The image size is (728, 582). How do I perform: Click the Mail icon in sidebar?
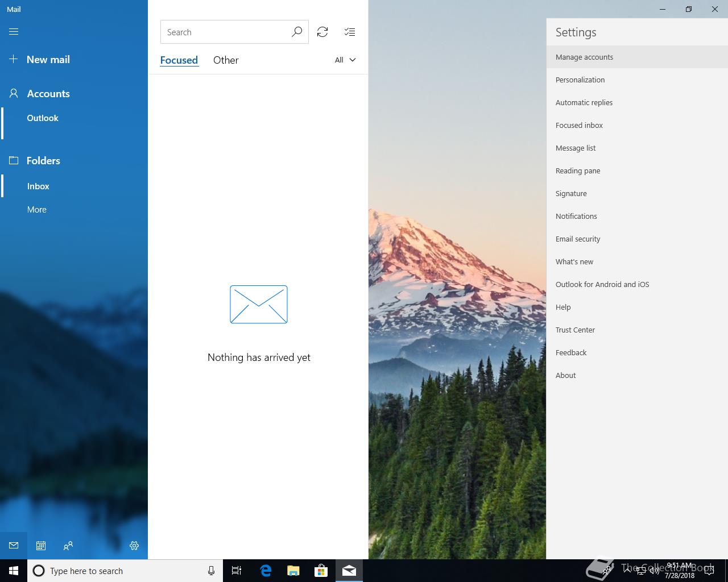pos(14,546)
